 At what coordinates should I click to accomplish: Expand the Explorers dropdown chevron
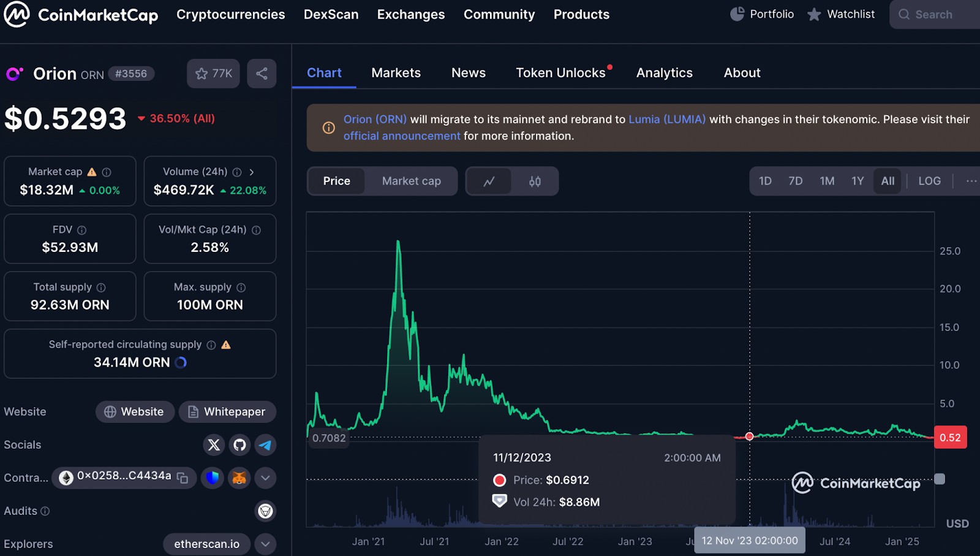tap(265, 544)
